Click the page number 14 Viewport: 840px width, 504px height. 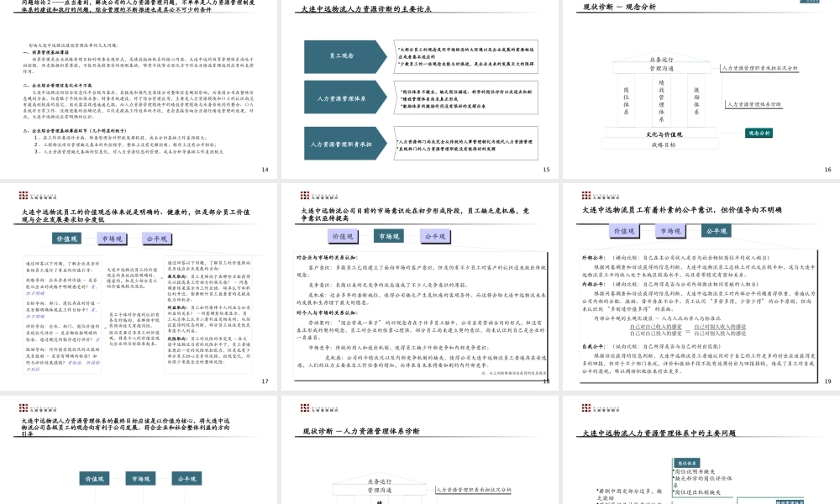click(x=265, y=169)
